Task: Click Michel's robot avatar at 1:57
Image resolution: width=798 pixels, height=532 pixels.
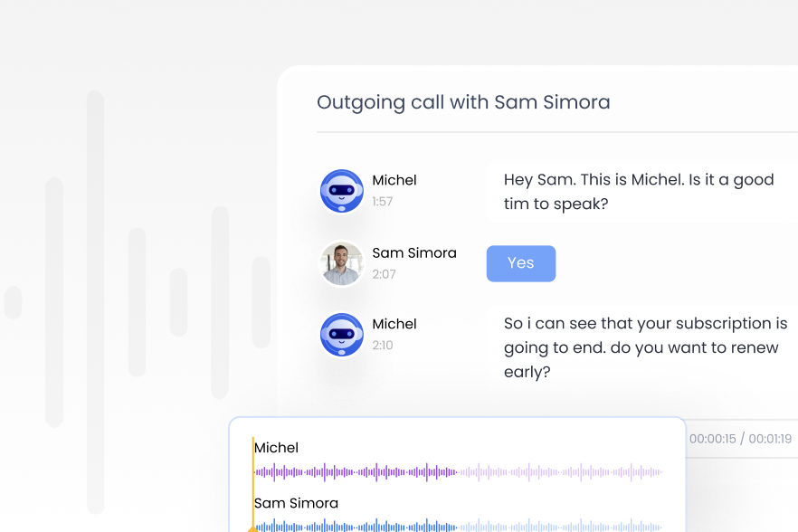Action: [341, 191]
